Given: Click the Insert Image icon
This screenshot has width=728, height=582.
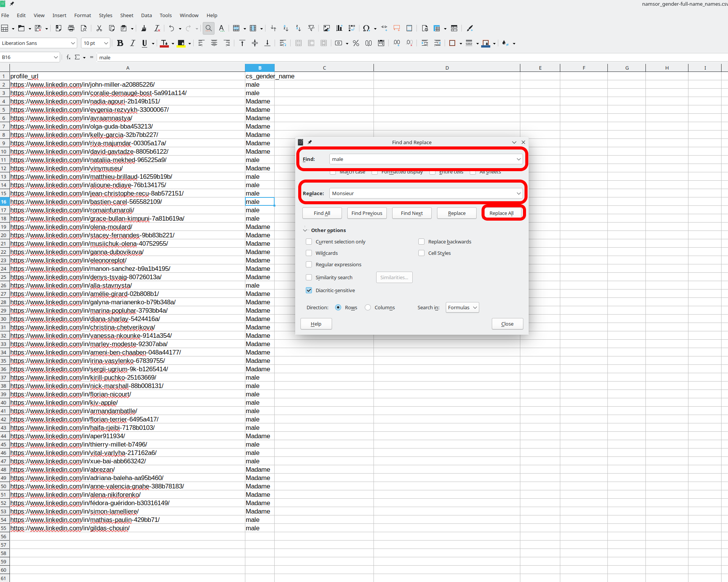Looking at the screenshot, I should click(x=326, y=28).
